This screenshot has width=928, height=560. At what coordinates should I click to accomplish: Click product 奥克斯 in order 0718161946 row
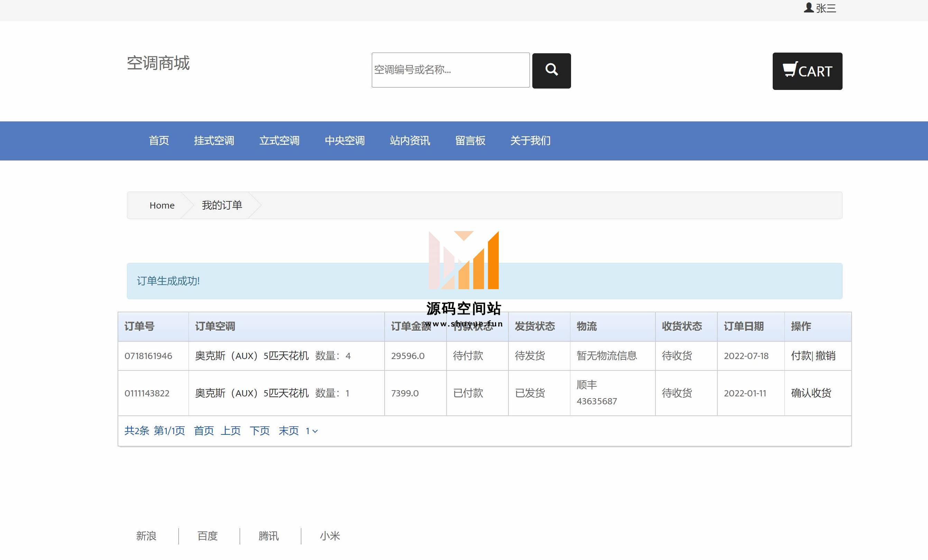pyautogui.click(x=251, y=356)
